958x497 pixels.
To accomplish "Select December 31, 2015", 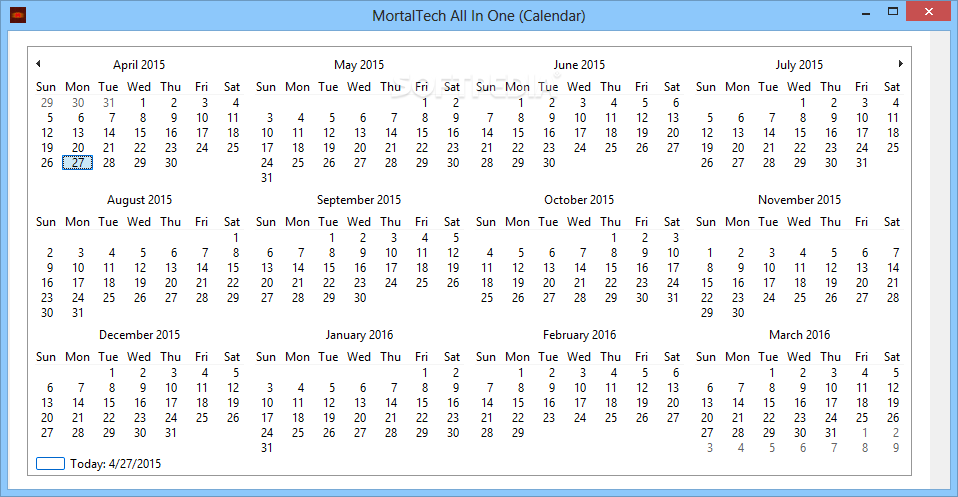I will (170, 433).
